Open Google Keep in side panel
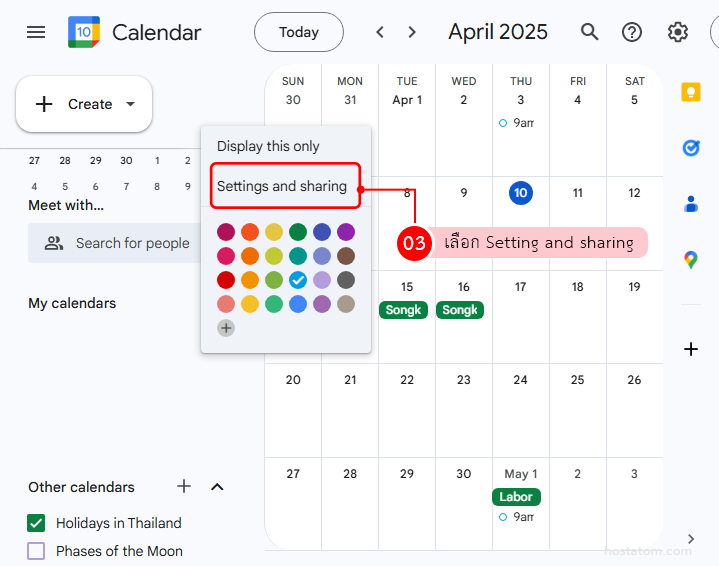The image size is (719, 566). [690, 92]
